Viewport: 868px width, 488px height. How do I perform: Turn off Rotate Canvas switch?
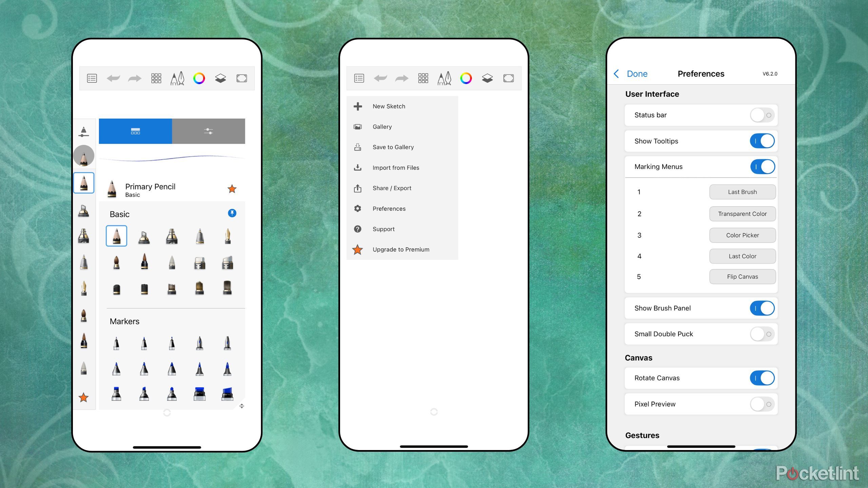pyautogui.click(x=762, y=378)
